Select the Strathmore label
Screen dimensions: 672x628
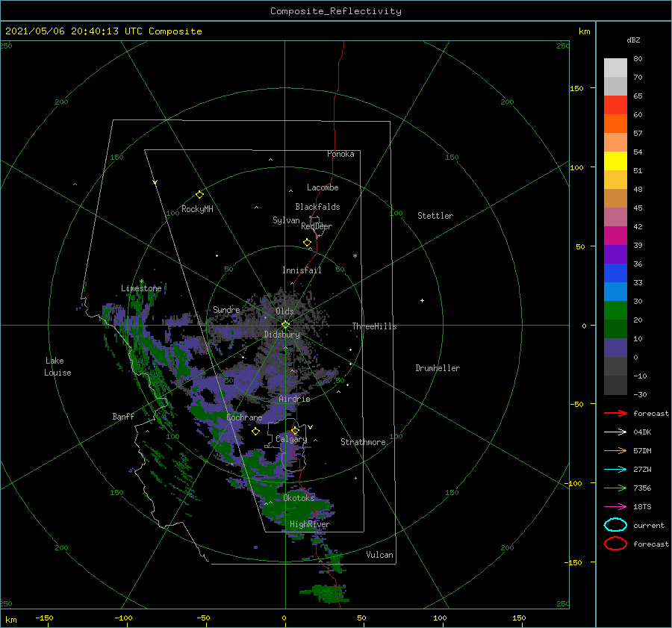[x=363, y=442]
